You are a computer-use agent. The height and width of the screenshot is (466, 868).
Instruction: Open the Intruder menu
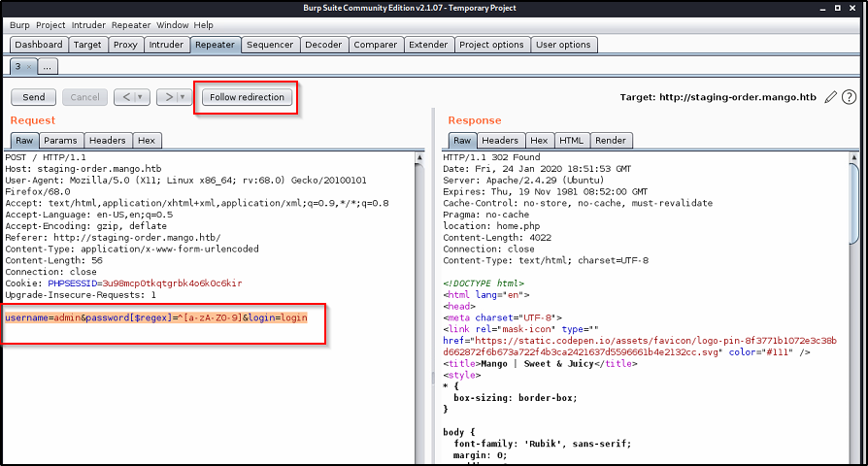point(88,25)
